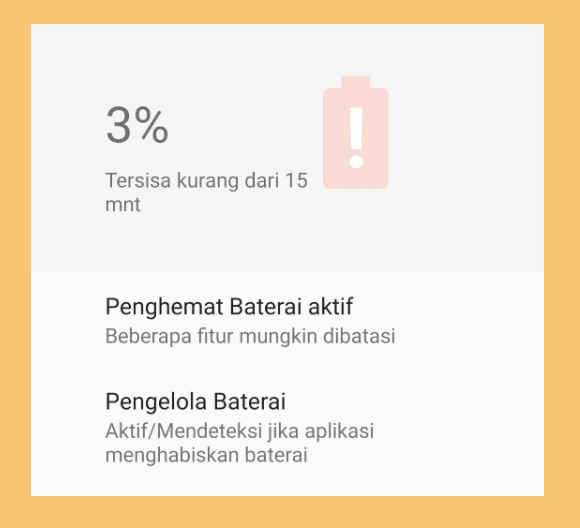Viewport: 580px width, 528px height.
Task: Tap the 'Tersisa kurang dari 15 mnt' estimate
Action: pyautogui.click(x=206, y=192)
